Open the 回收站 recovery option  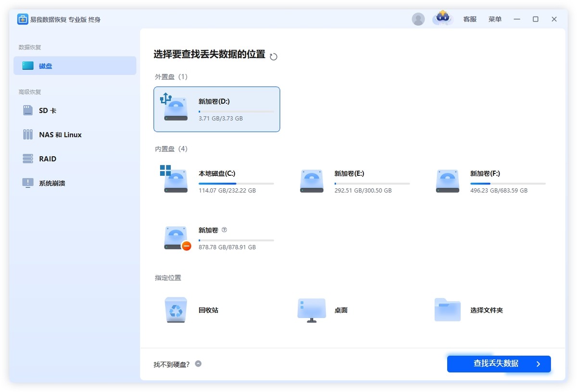click(191, 310)
